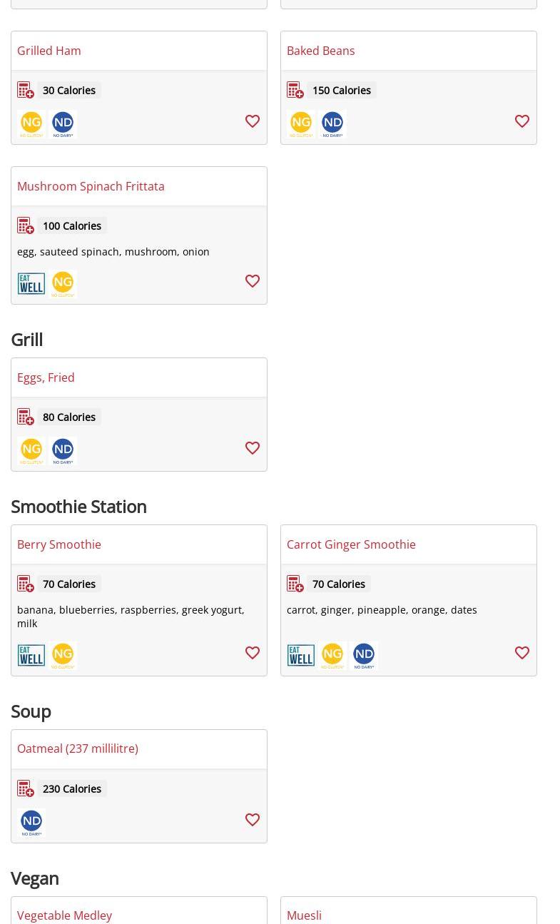Open Oatmeal (237 millilitre) item

(78, 748)
